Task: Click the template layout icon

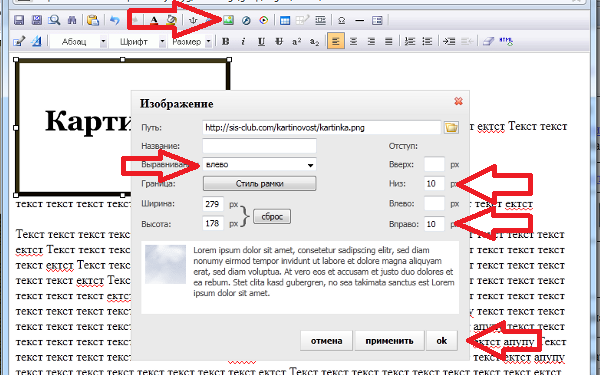Action: point(377,20)
